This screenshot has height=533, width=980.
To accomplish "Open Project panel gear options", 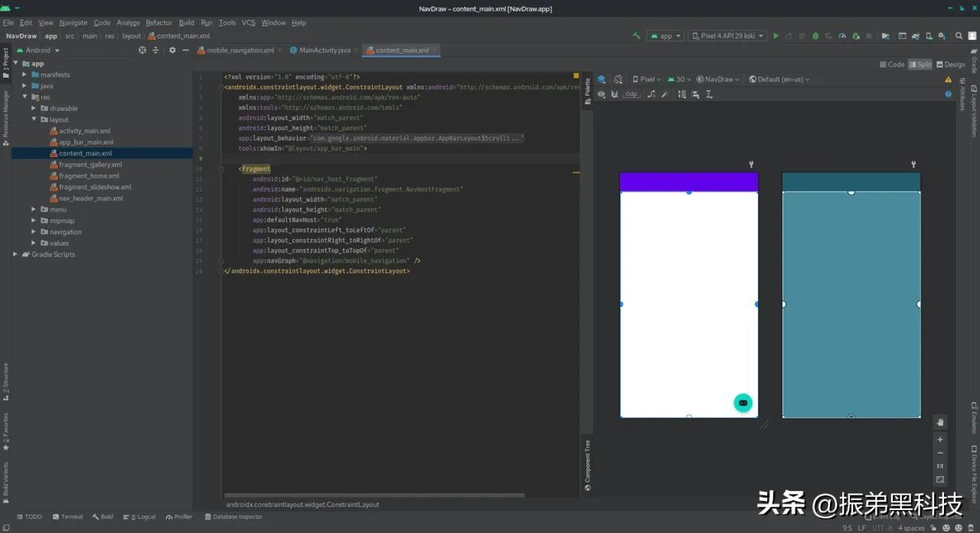I will pyautogui.click(x=172, y=50).
